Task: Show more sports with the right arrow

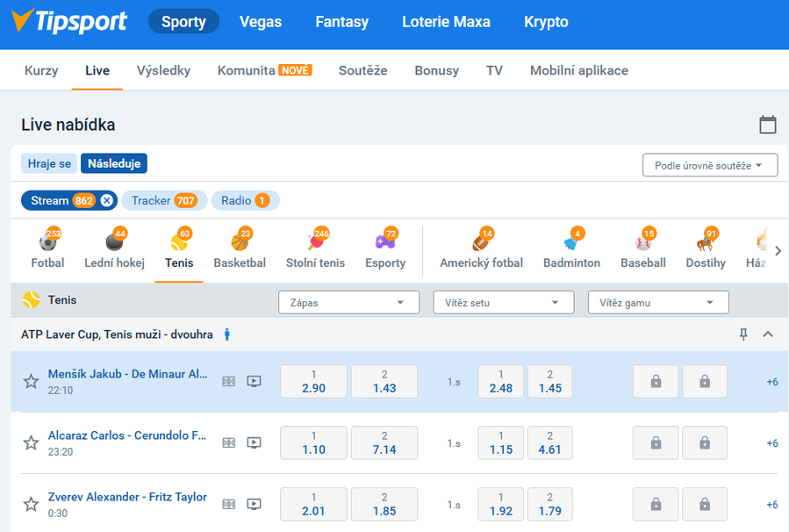Action: (x=778, y=251)
